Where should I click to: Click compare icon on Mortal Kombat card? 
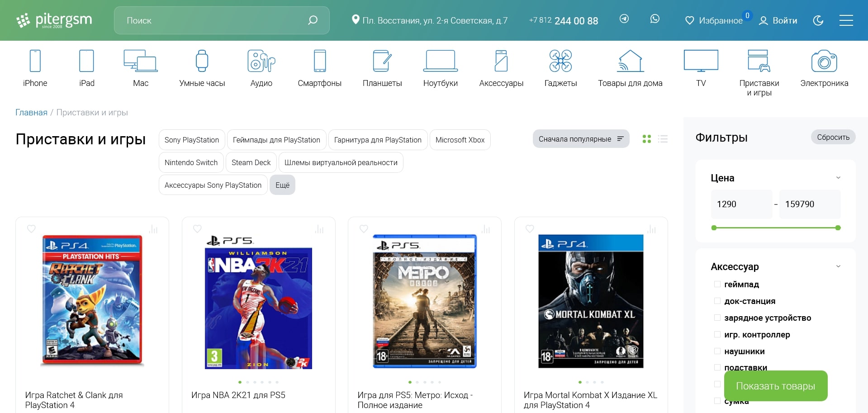[x=651, y=229]
